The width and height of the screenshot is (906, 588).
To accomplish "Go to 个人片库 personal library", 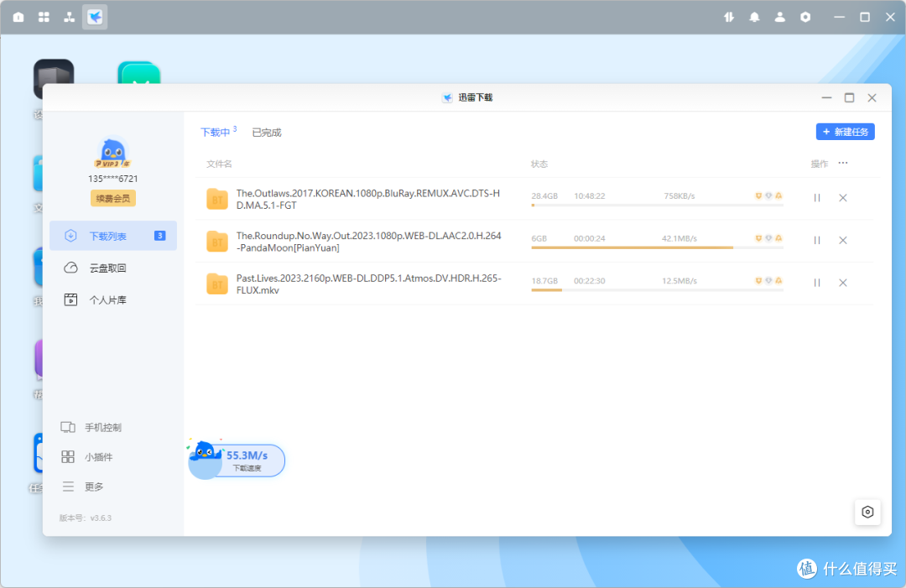I will (107, 299).
